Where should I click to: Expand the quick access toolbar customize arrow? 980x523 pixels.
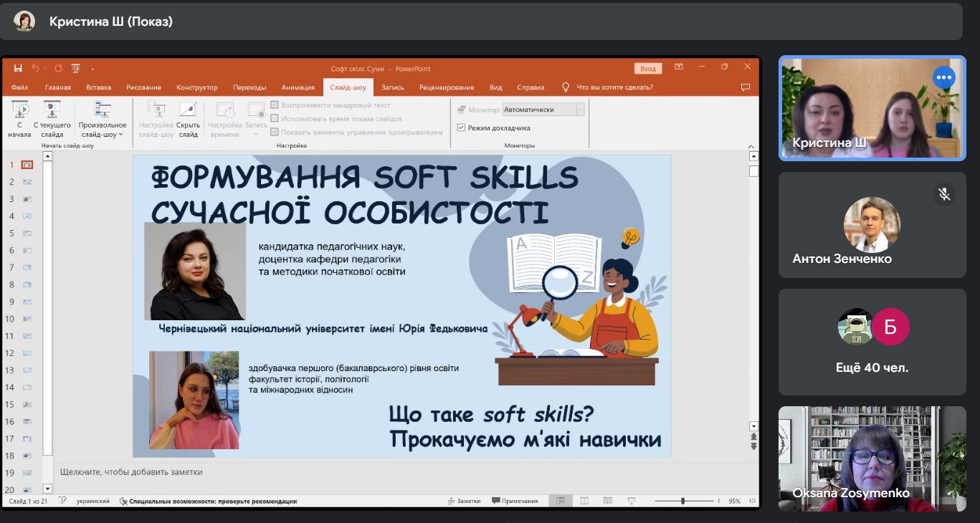(92, 69)
